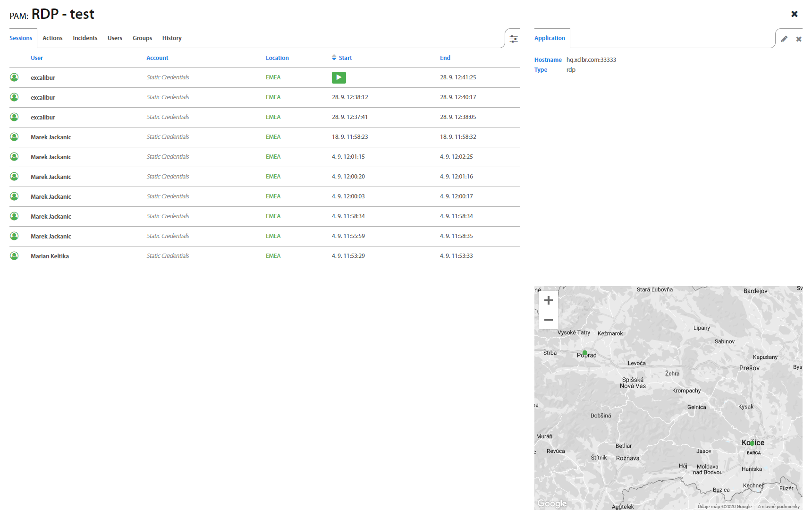Close the Application side panel
The height and width of the screenshot is (510, 812).
[799, 39]
